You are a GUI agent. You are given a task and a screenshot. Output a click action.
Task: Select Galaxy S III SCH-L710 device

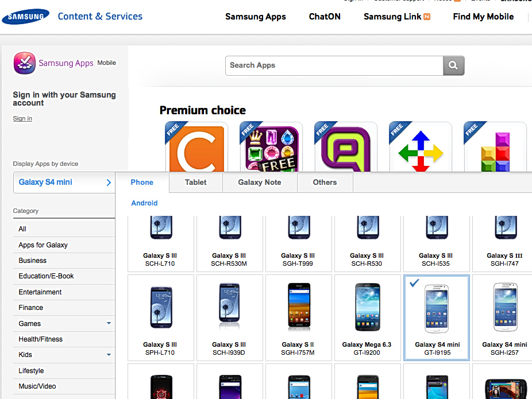(160, 244)
